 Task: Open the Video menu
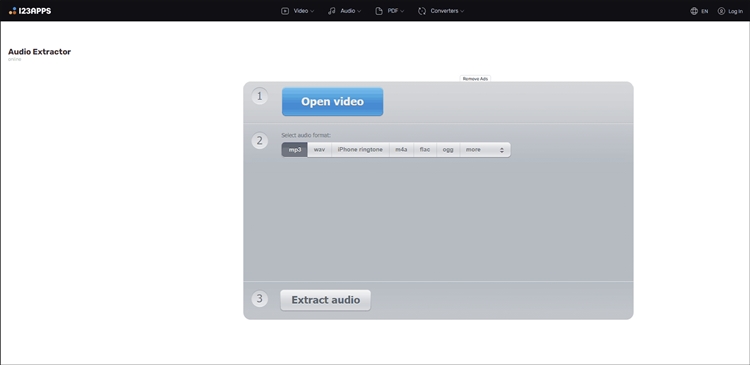(x=298, y=11)
